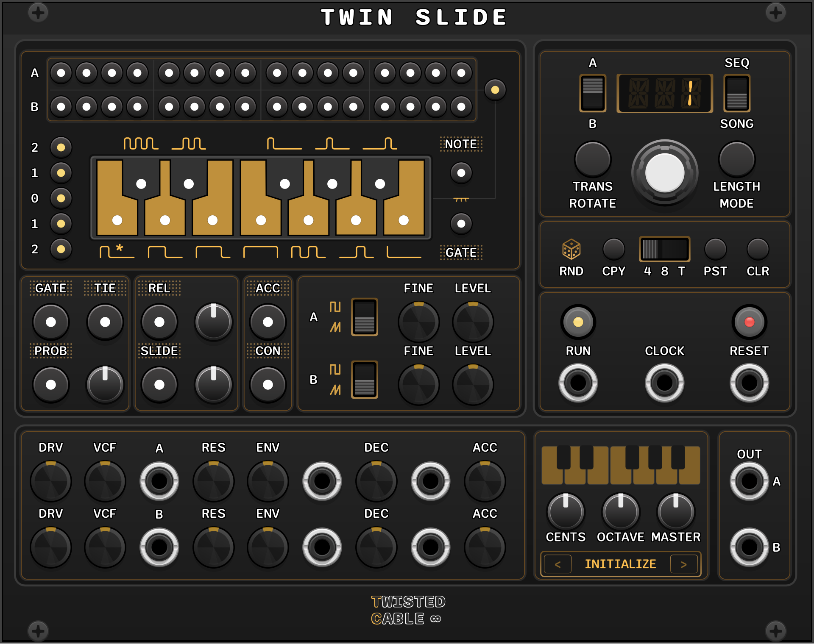Image resolution: width=814 pixels, height=644 pixels.
Task: Click the yellow RUN button
Action: point(578,322)
